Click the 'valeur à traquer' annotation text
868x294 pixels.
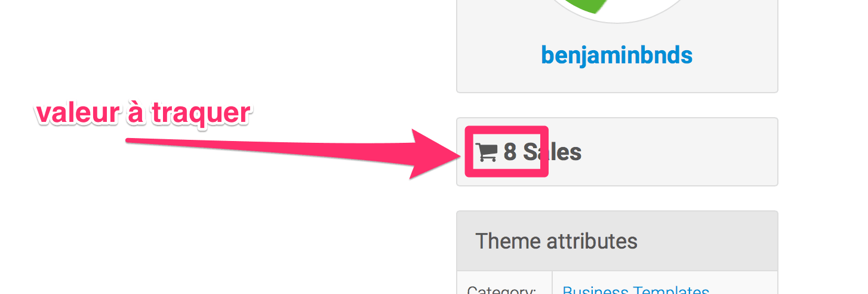[142, 113]
